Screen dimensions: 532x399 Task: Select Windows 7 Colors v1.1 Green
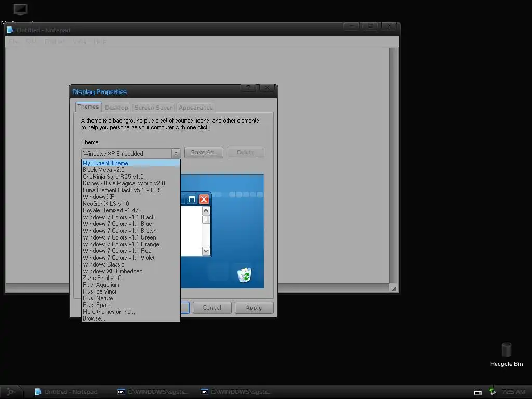(x=130, y=237)
